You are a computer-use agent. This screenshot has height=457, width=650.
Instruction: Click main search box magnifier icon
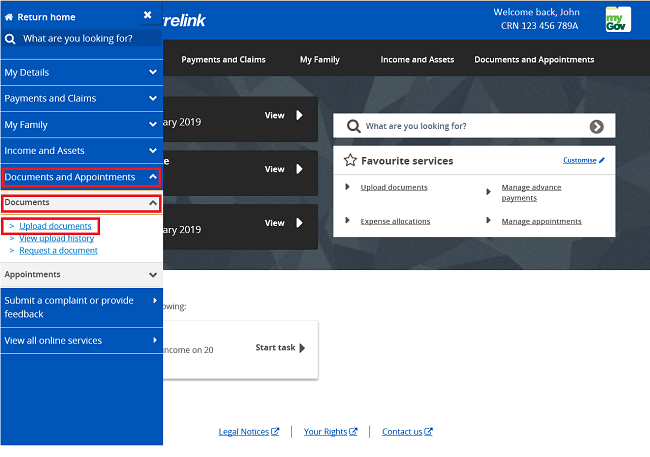[x=353, y=126]
